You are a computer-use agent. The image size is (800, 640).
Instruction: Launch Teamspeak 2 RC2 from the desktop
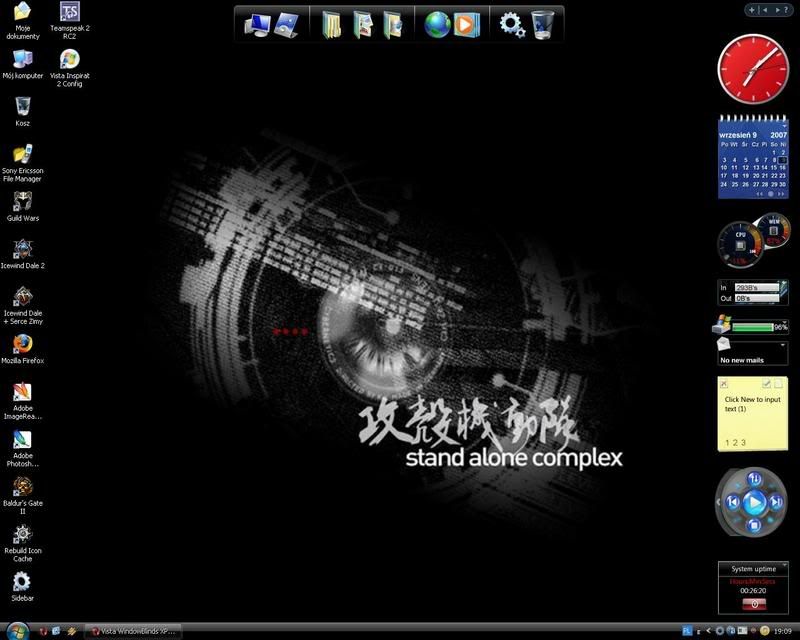(69, 20)
